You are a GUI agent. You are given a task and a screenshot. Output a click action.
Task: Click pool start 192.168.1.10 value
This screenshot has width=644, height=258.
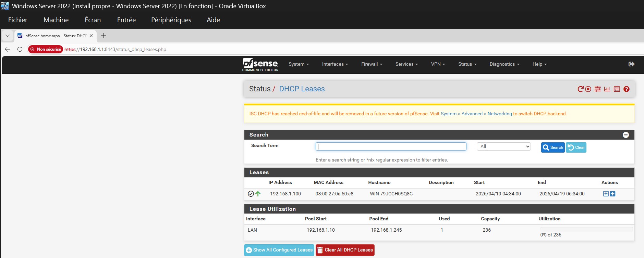click(x=320, y=230)
